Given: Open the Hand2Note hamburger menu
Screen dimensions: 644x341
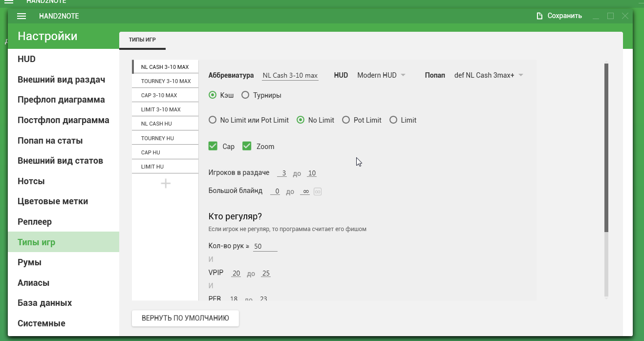Looking at the screenshot, I should [21, 16].
